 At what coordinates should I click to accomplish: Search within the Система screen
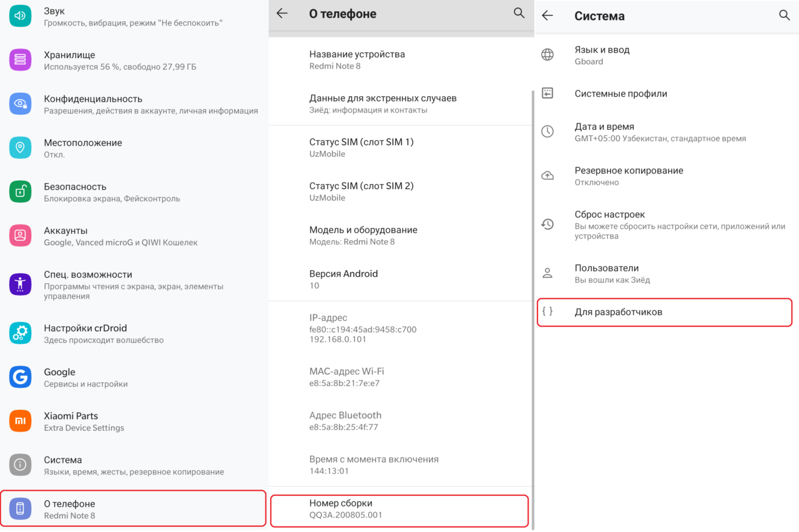click(785, 16)
